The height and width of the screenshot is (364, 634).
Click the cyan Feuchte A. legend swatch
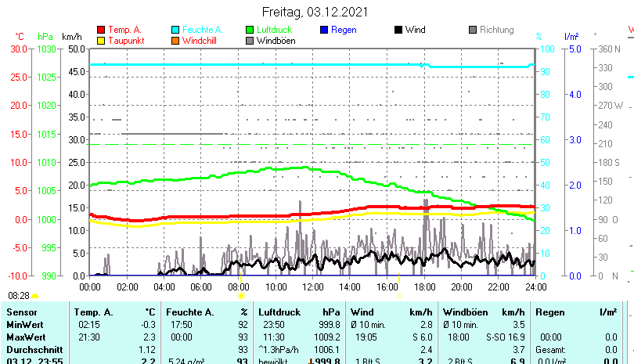(x=175, y=30)
